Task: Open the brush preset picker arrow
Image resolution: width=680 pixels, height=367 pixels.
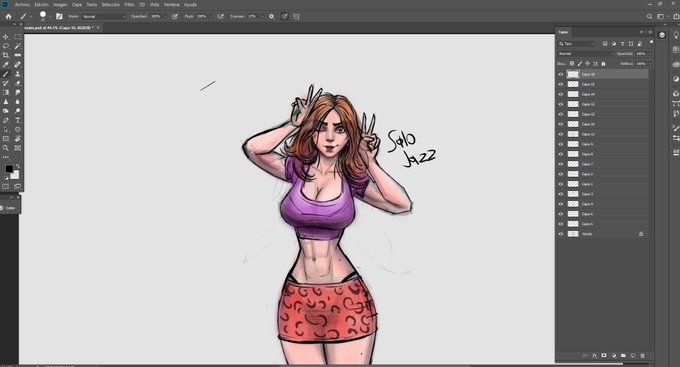Action: [50, 16]
